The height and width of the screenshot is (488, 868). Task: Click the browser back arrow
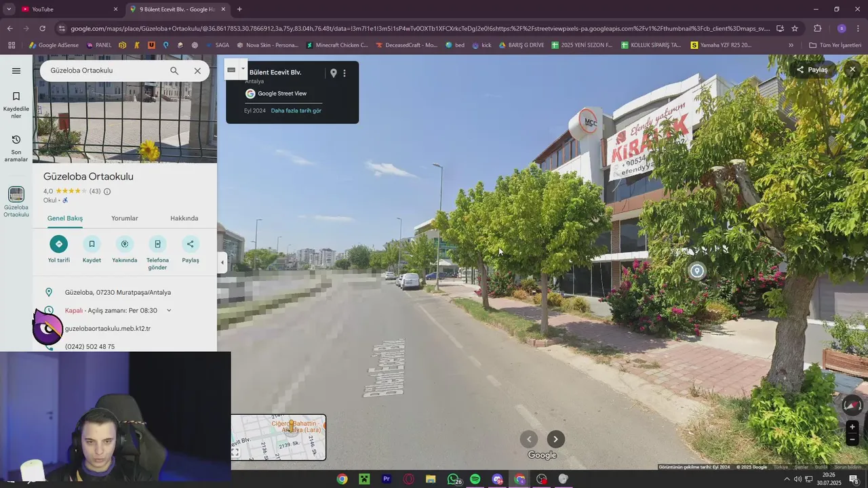coord(9,28)
